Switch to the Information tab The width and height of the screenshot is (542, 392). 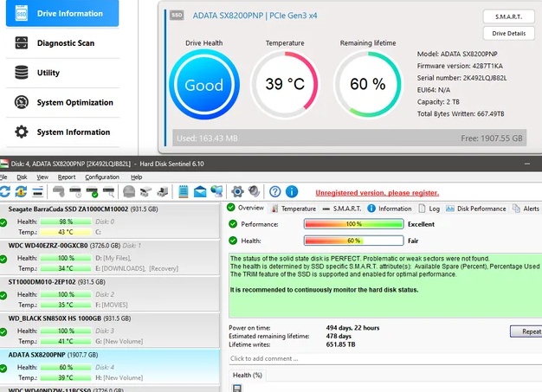click(x=390, y=209)
